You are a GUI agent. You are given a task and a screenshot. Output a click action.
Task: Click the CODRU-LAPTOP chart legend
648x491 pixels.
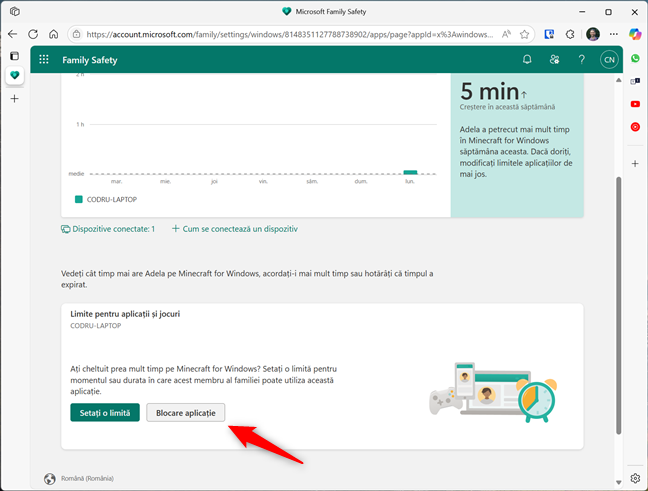(106, 200)
